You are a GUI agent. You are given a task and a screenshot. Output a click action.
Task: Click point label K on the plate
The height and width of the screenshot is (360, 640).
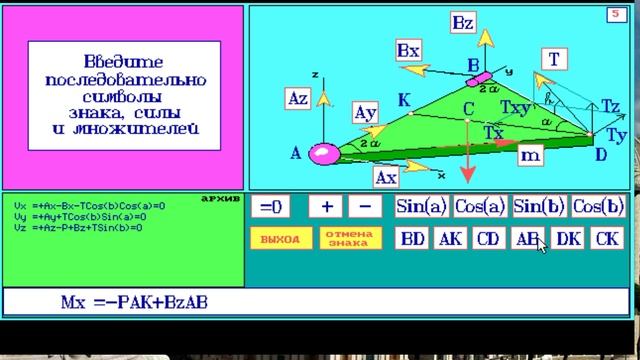tap(404, 100)
